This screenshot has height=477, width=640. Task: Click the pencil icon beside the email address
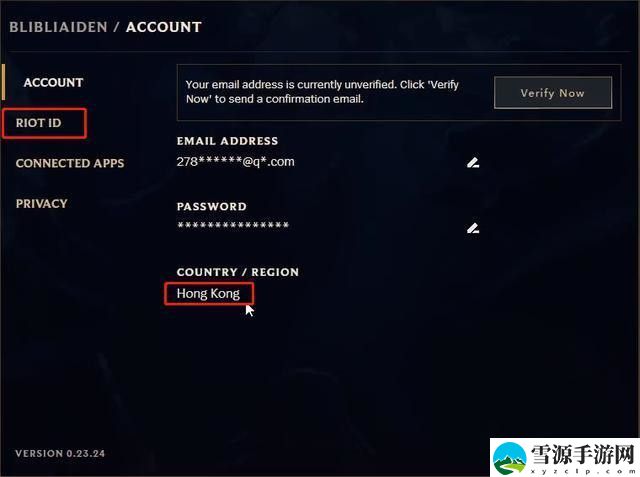tap(473, 162)
